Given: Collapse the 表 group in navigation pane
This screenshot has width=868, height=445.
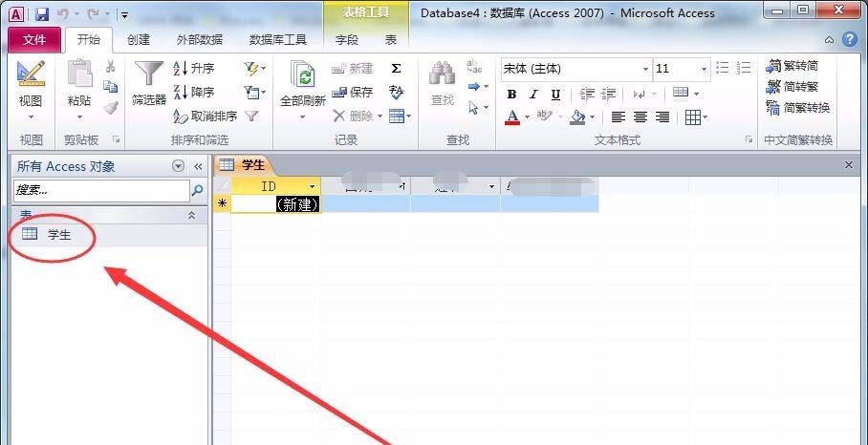Looking at the screenshot, I should pyautogui.click(x=191, y=216).
